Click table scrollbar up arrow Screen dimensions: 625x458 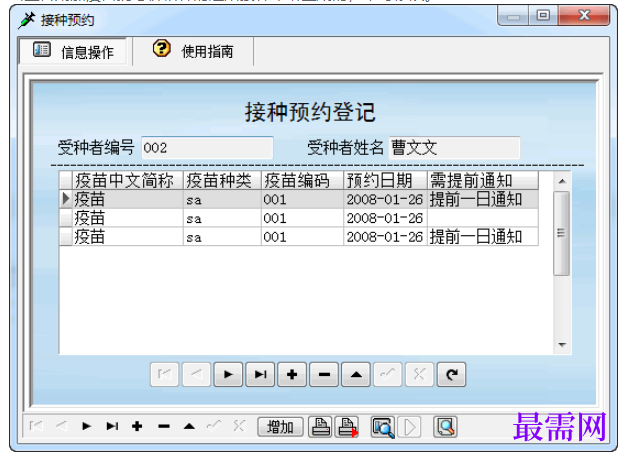562,181
